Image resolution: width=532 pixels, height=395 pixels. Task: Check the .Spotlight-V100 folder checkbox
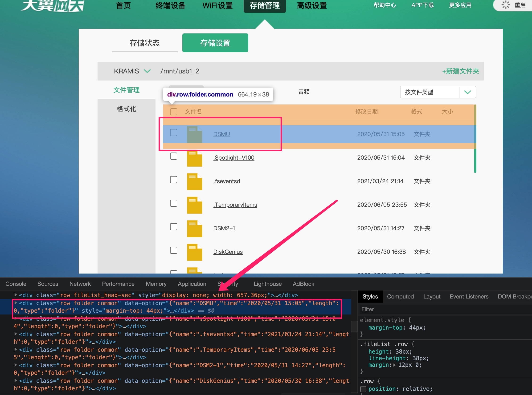(173, 156)
